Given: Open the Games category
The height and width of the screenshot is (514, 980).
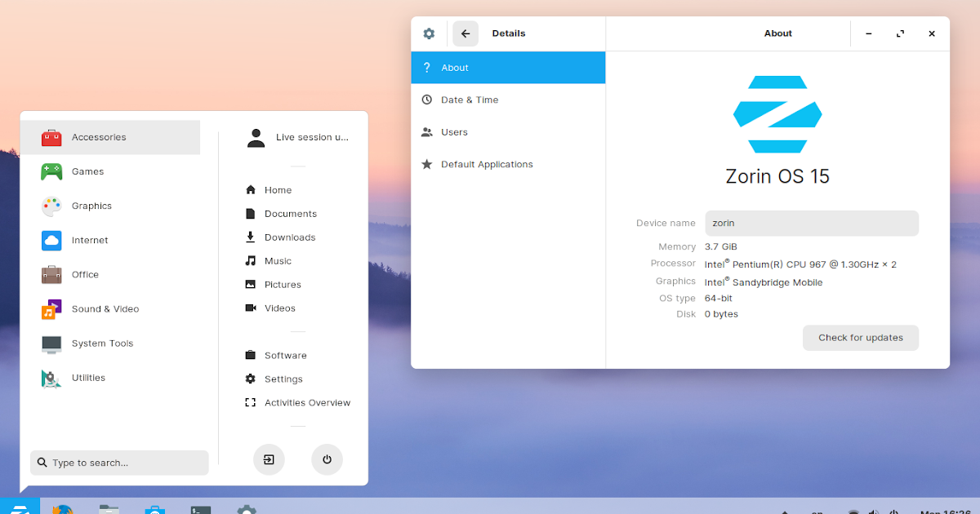Looking at the screenshot, I should pos(110,171).
